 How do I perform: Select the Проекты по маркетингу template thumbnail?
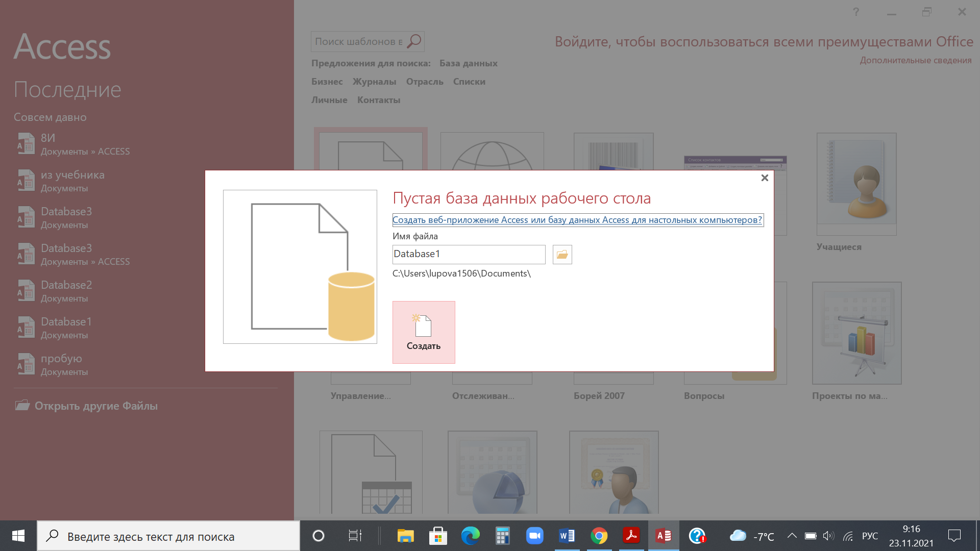tap(856, 333)
